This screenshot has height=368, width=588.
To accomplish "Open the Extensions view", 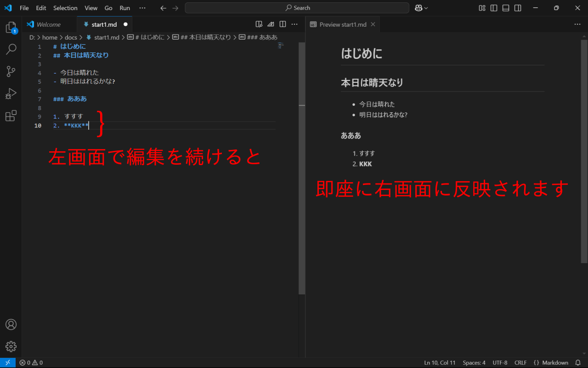I will tap(11, 116).
